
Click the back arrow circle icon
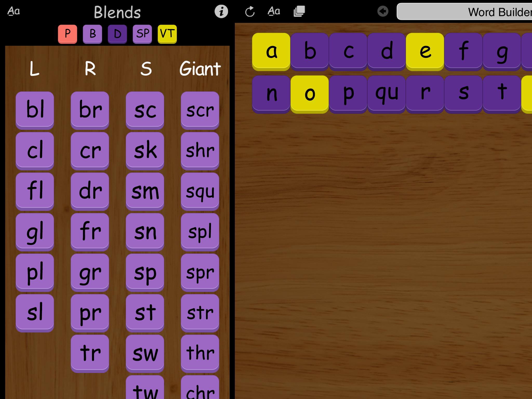[383, 11]
